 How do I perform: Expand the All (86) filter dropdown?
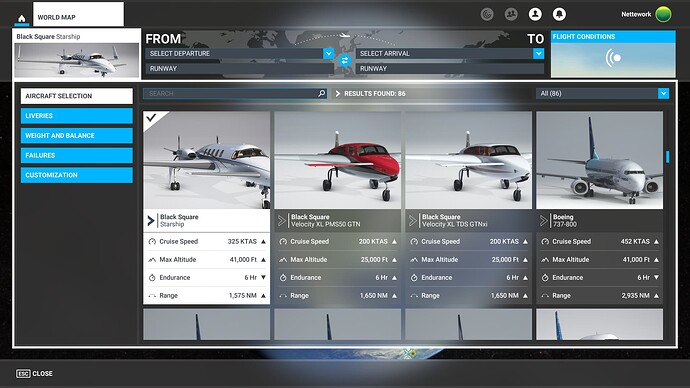664,93
